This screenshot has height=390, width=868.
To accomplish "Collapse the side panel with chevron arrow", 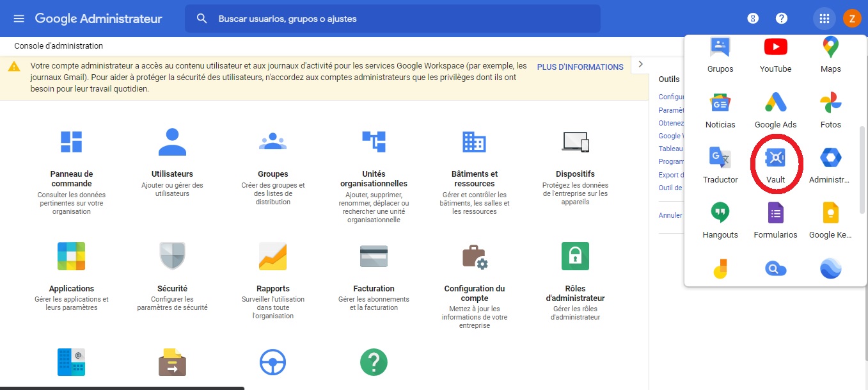I will point(640,64).
